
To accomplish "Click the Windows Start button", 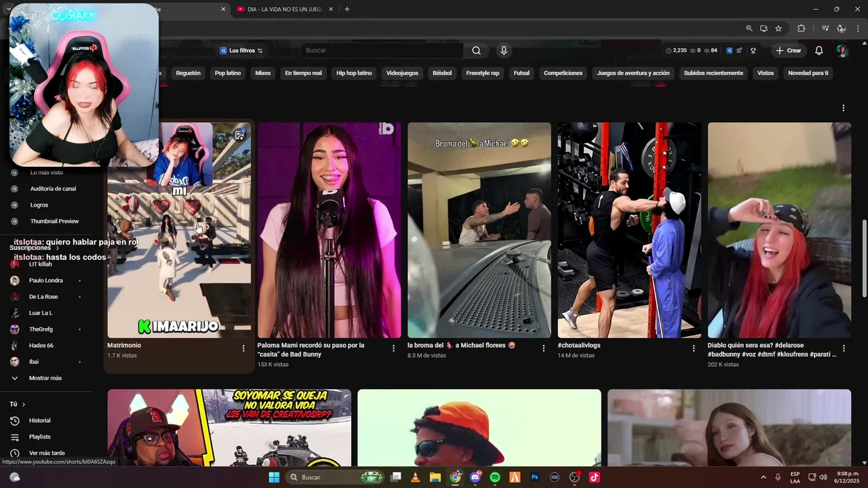I will pos(274,477).
